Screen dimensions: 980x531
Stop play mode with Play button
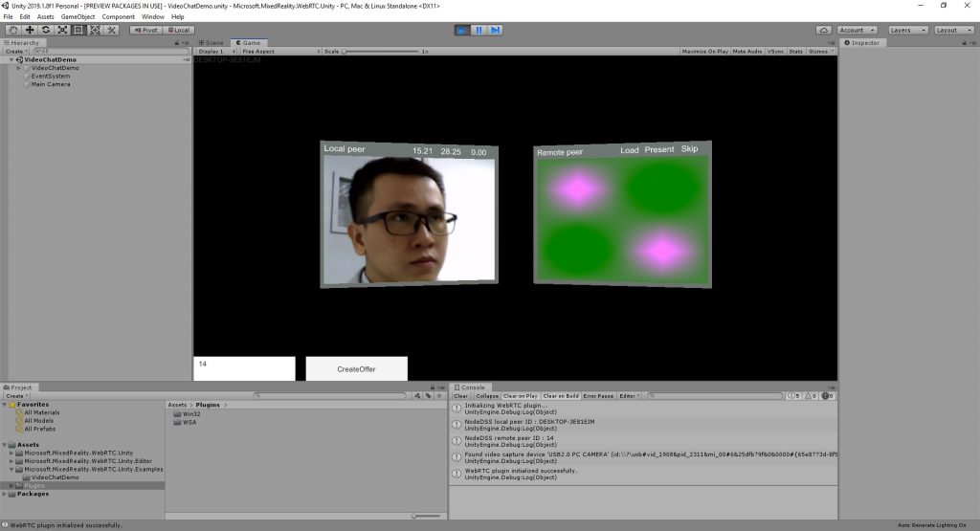(462, 30)
